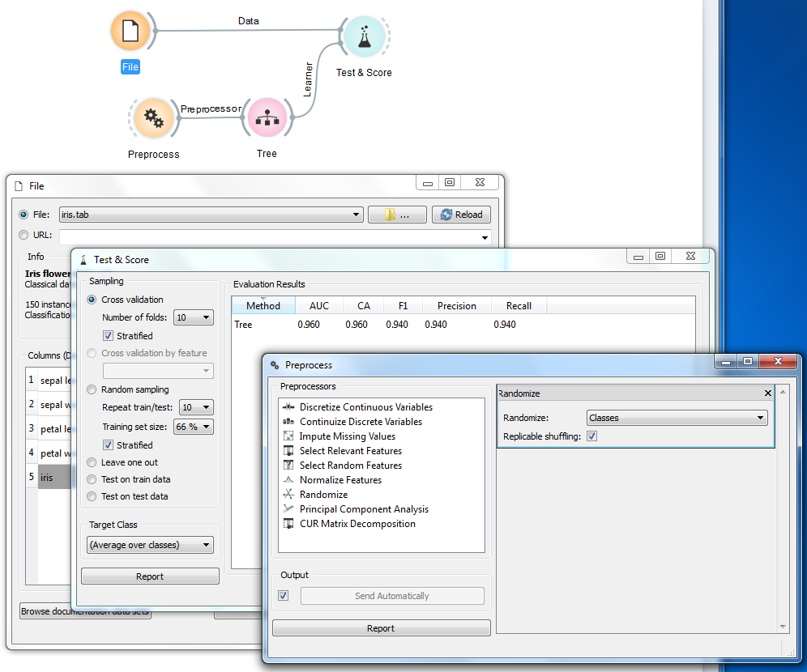Click Discretize Continuous Variables list entry
Image resolution: width=807 pixels, height=672 pixels.
coord(366,406)
